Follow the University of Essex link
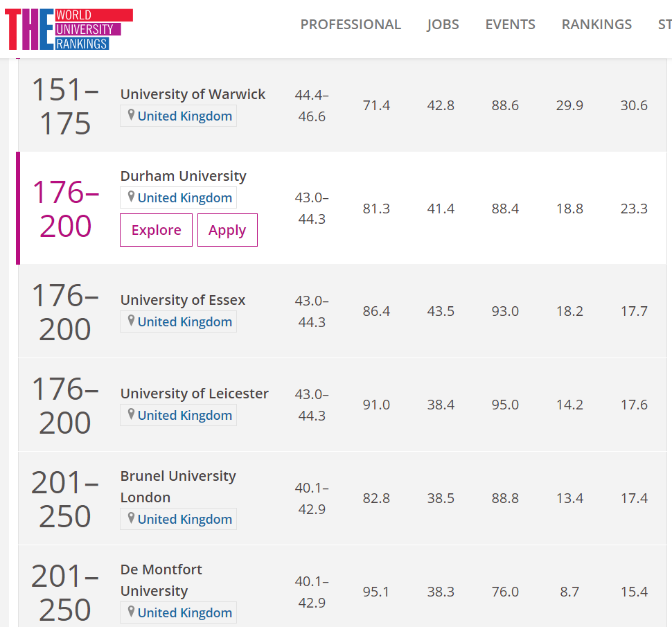The width and height of the screenshot is (672, 627). [182, 300]
